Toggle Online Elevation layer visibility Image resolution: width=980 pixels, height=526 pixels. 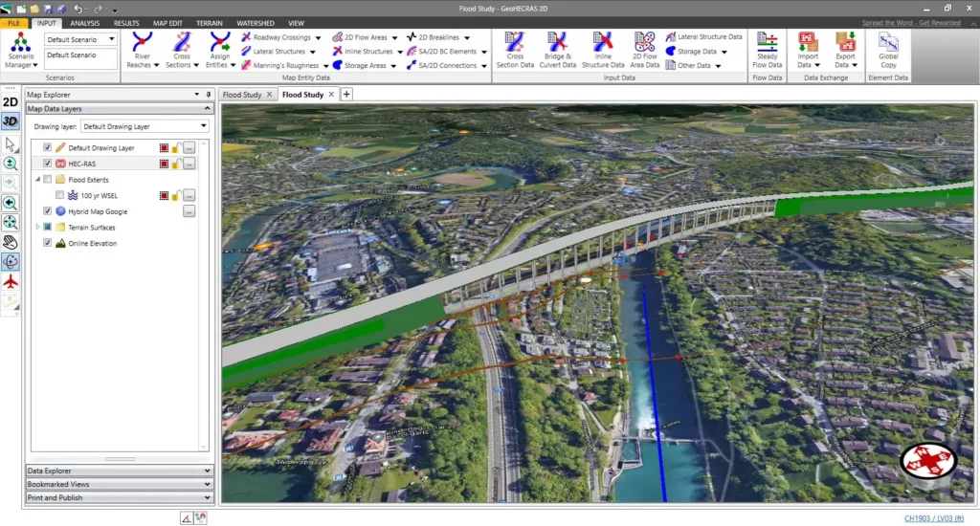(48, 243)
